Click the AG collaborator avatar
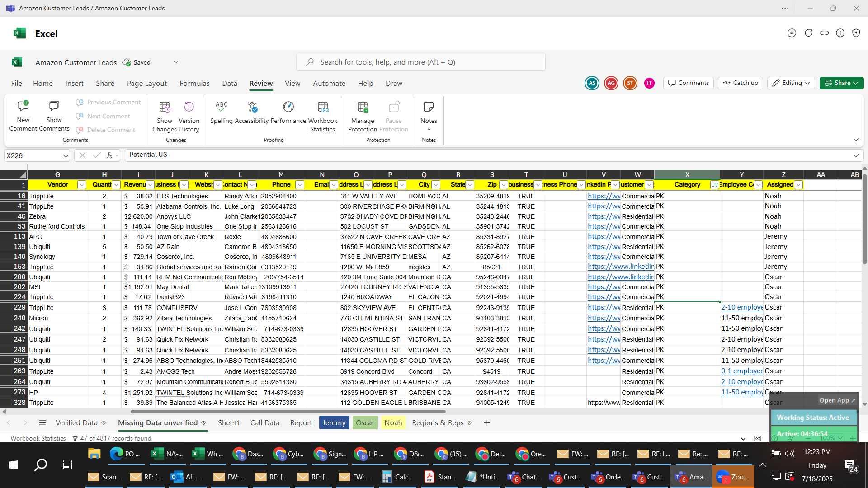 click(611, 83)
